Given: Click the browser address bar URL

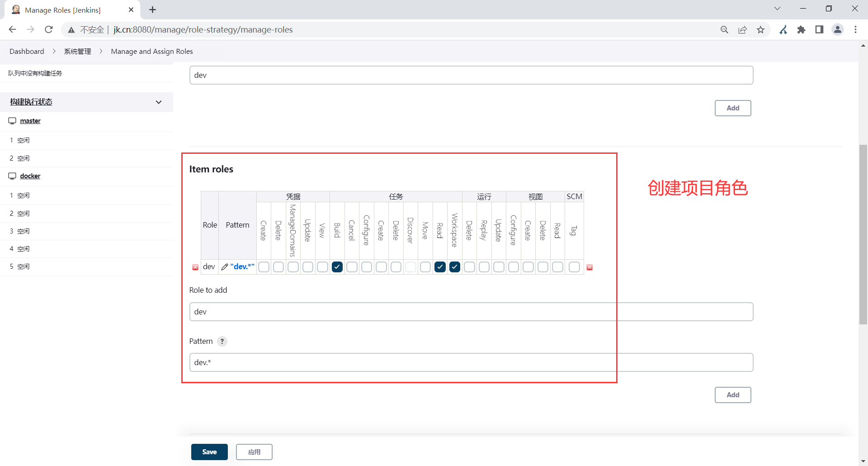Looking at the screenshot, I should (x=203, y=29).
